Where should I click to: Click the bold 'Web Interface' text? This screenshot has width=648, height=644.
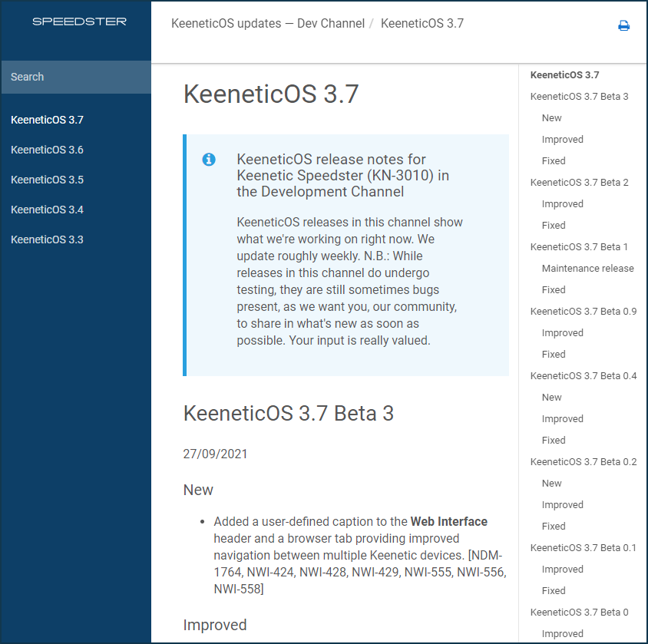[449, 521]
